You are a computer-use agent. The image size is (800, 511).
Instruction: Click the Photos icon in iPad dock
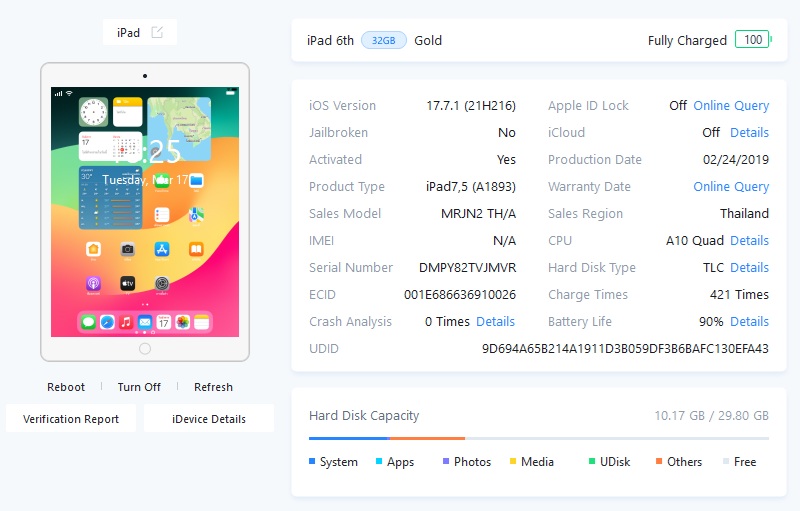(183, 322)
